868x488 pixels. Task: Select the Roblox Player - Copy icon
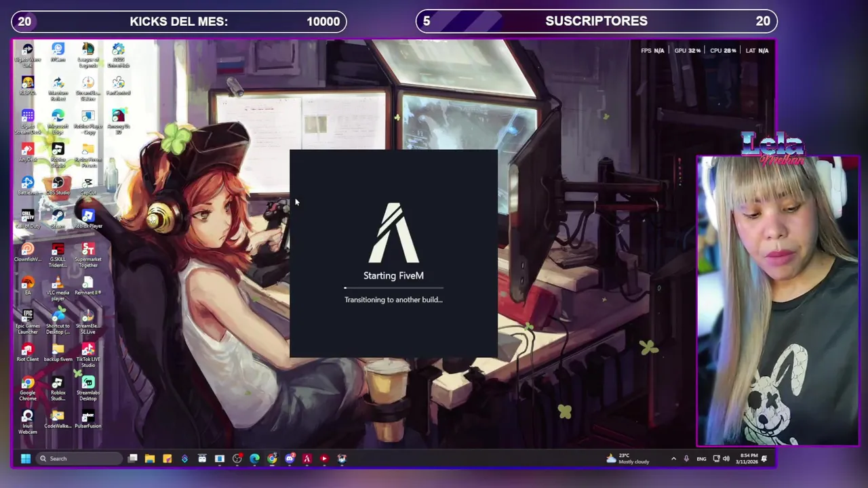pyautogui.click(x=88, y=121)
